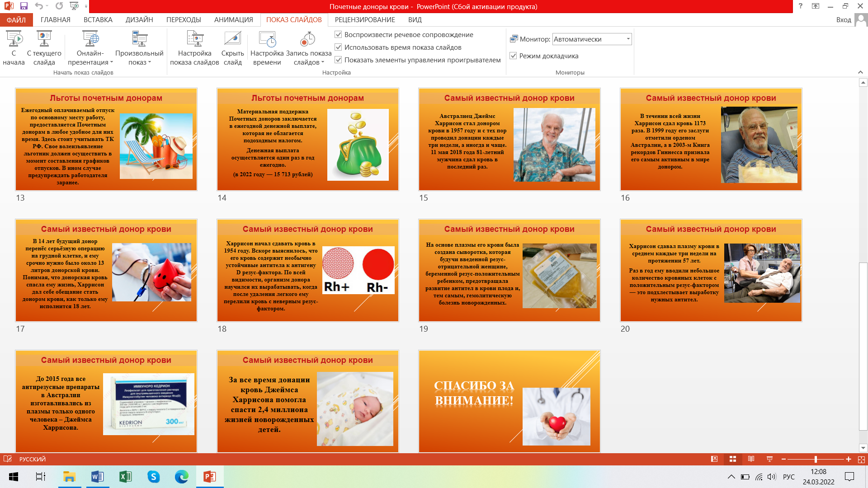Open PowerPoint Help question mark
Screen dimensions: 868x488
(801, 6)
